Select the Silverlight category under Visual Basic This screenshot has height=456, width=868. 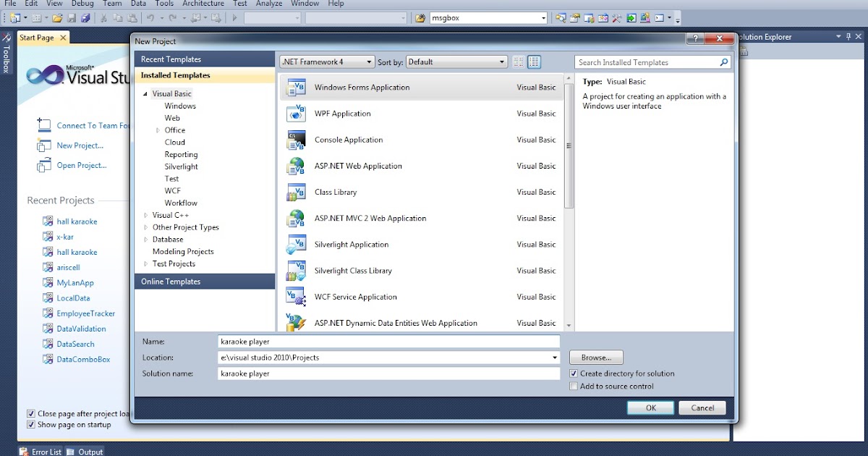[181, 166]
